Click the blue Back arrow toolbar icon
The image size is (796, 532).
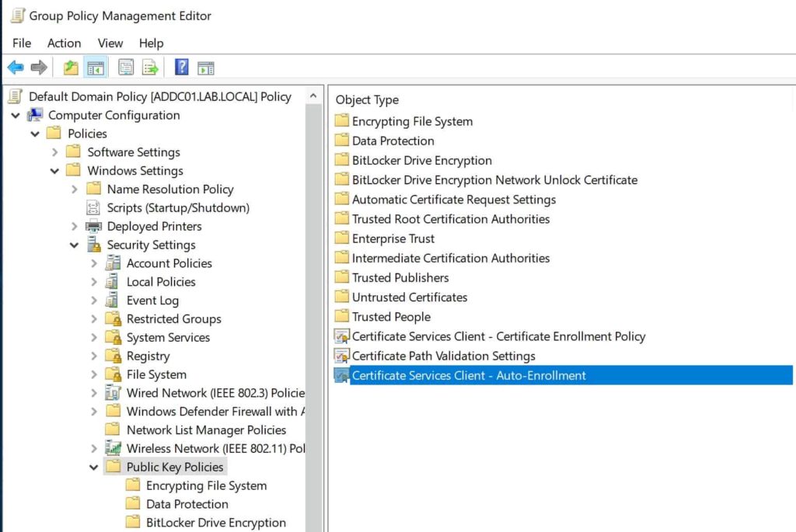tap(16, 68)
